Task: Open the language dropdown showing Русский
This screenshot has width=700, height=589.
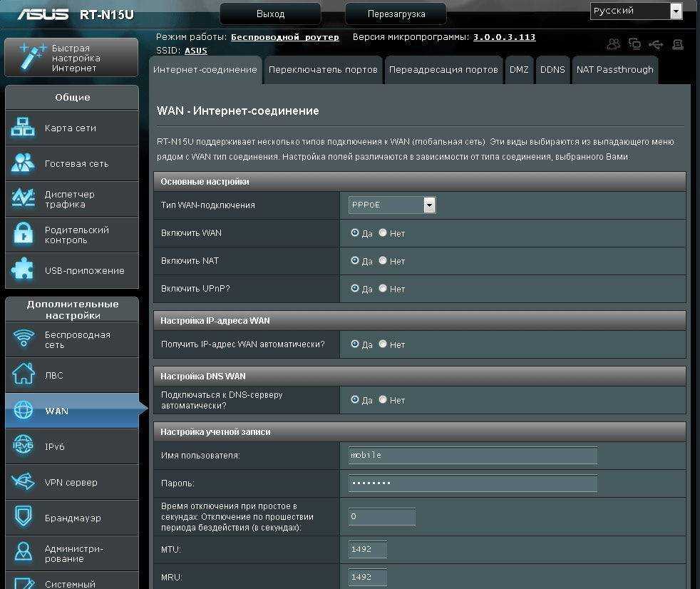Action: point(636,11)
